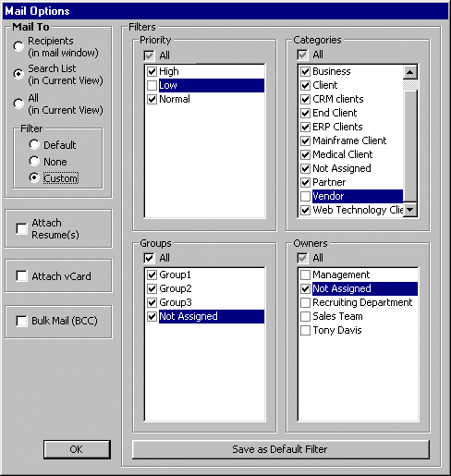Choose All (in Current View) option
The image size is (451, 476).
pyautogui.click(x=18, y=104)
